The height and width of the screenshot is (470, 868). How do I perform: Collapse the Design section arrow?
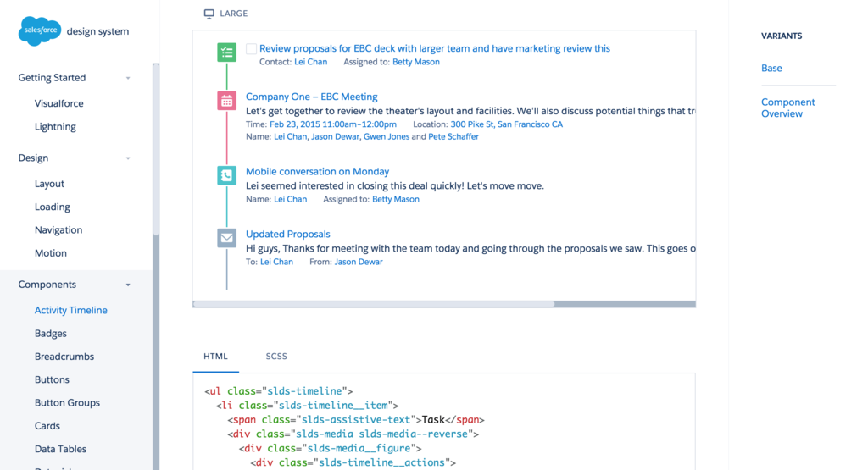point(128,158)
